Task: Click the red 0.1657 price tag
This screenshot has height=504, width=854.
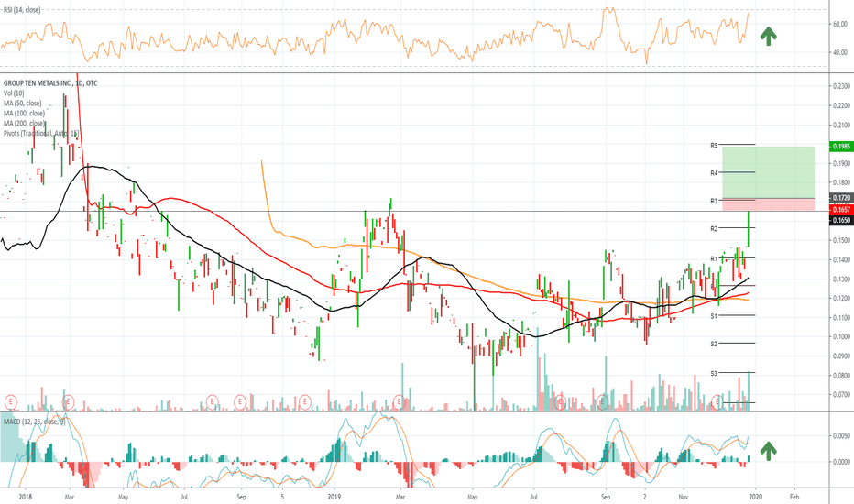Action: pyautogui.click(x=841, y=209)
